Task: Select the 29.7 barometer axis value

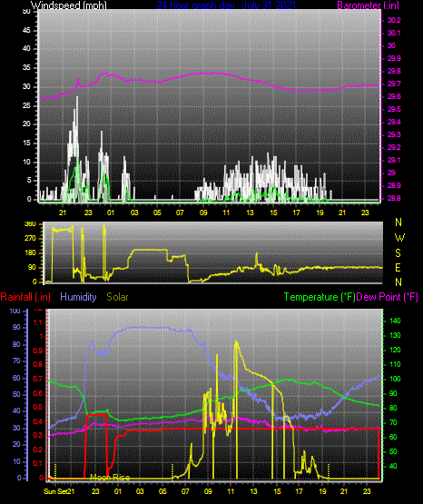Action: pos(394,84)
